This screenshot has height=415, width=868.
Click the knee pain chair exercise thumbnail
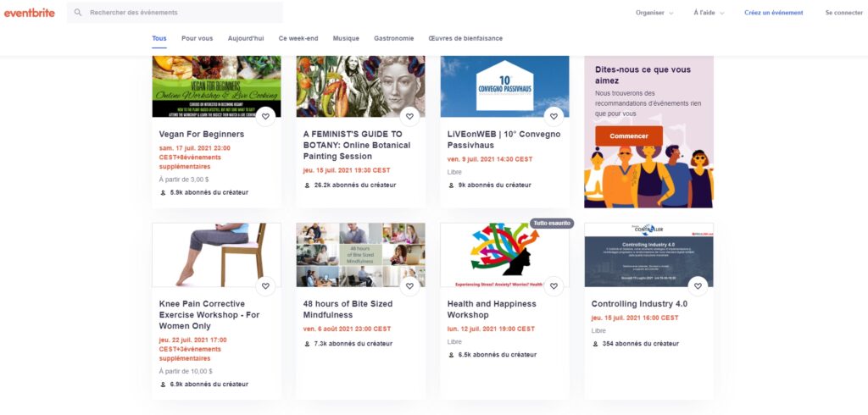(216, 255)
